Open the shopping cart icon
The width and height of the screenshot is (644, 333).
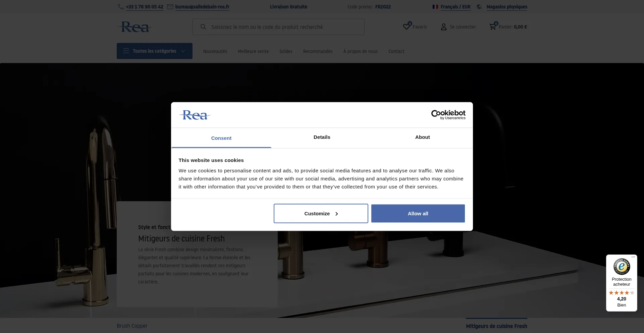pyautogui.click(x=492, y=26)
